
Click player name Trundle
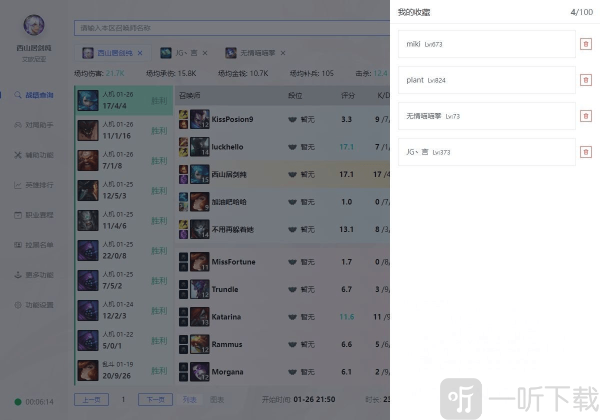coord(225,290)
